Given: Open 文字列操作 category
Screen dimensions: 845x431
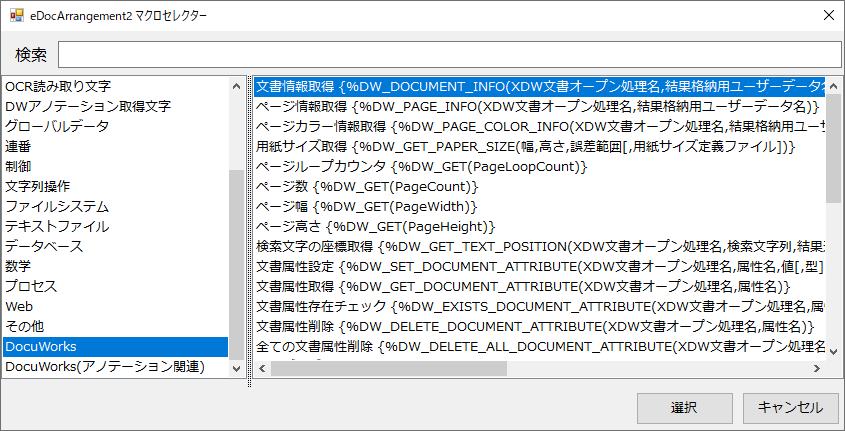Looking at the screenshot, I should pos(116,186).
